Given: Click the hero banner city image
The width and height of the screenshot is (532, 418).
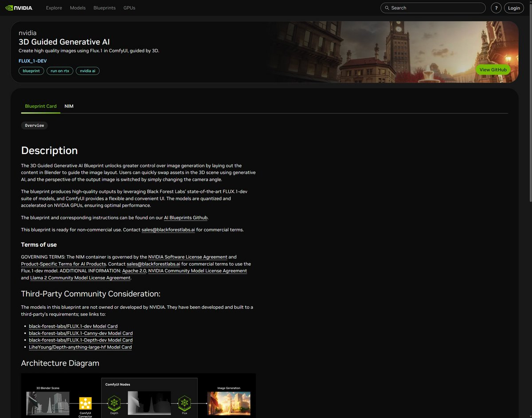Looking at the screenshot, I should [x=395, y=52].
